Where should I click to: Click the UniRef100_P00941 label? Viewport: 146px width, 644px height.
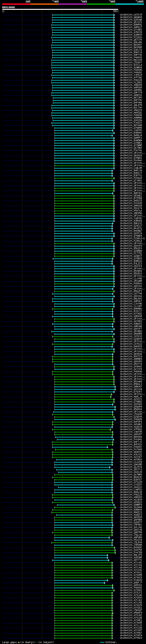click(x=131, y=440)
